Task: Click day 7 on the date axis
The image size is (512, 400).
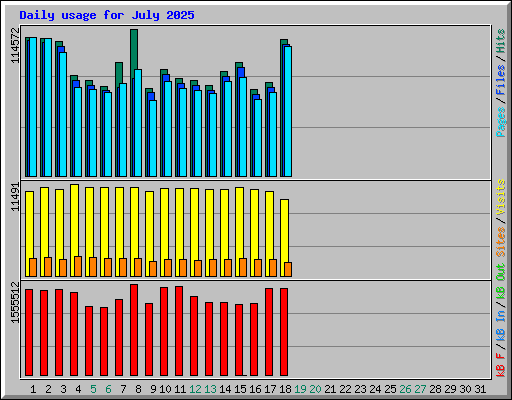Action: point(123,389)
